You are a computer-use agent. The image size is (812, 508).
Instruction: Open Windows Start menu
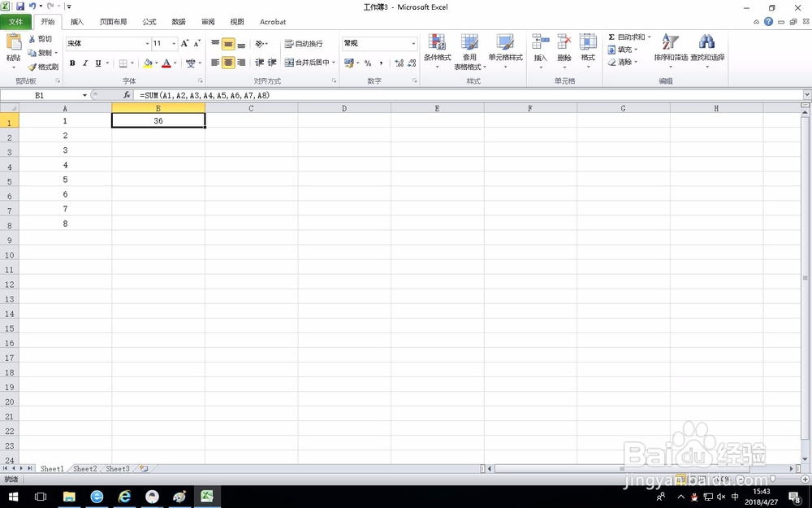click(14, 497)
